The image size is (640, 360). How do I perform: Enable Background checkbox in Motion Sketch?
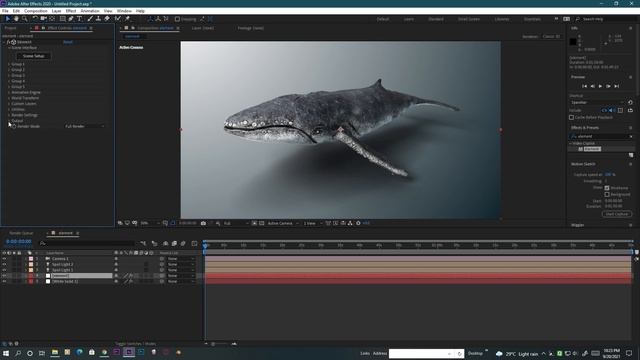[607, 195]
